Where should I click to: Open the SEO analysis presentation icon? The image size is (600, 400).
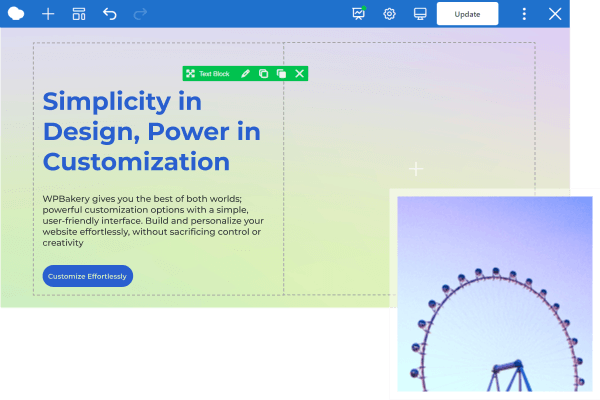359,14
